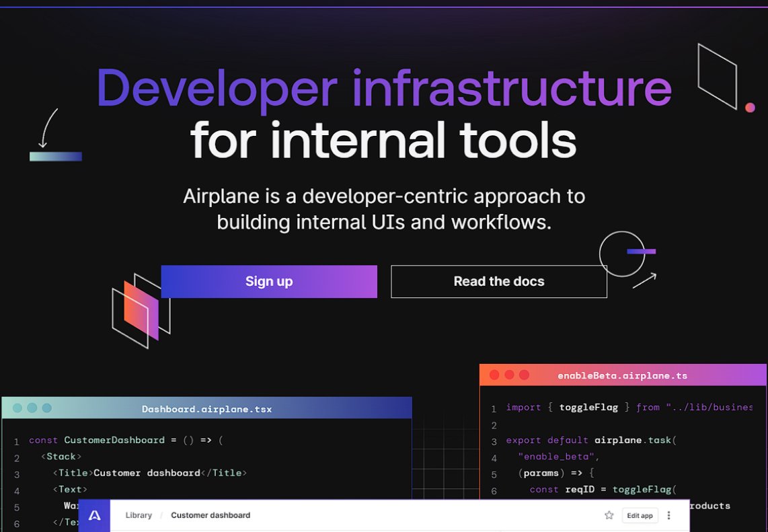Click the Edit app button
768x532 pixels.
click(640, 515)
